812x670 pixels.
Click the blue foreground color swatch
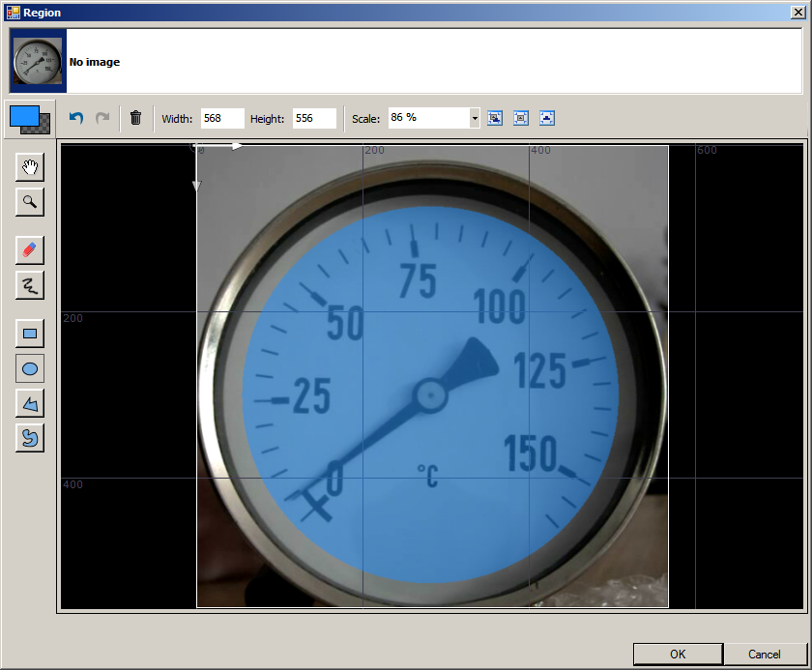tap(24, 116)
